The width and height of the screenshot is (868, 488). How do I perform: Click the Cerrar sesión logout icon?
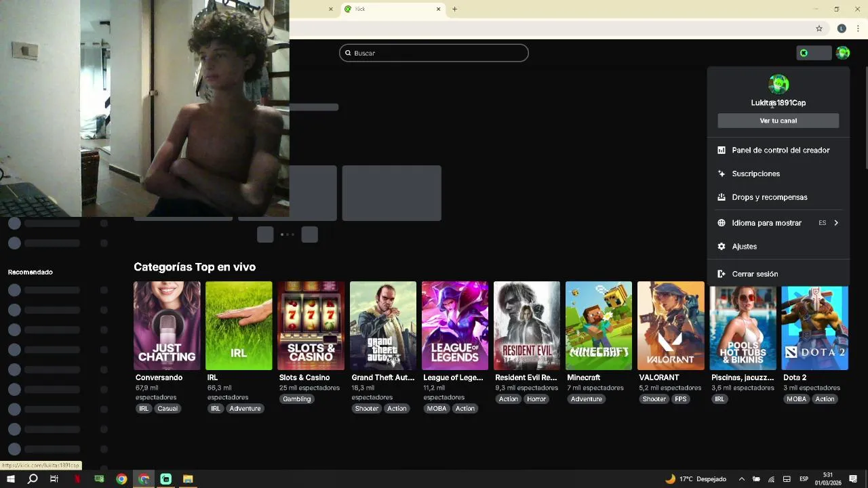[x=722, y=274]
